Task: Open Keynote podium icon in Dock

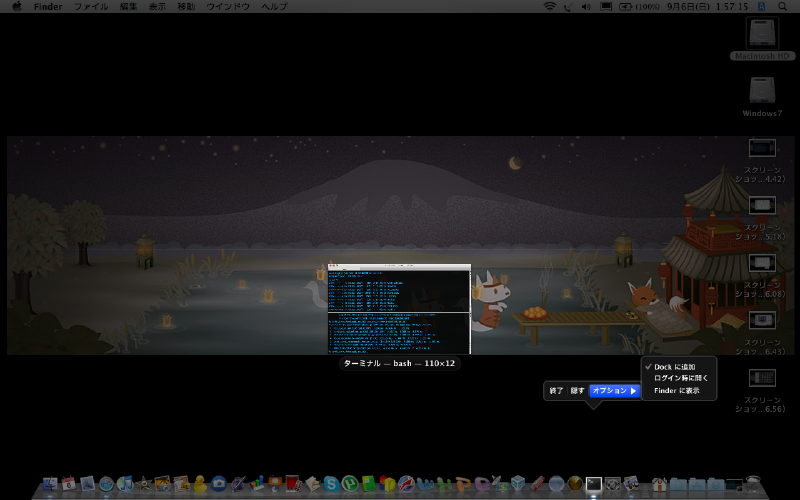Action: tap(275, 483)
